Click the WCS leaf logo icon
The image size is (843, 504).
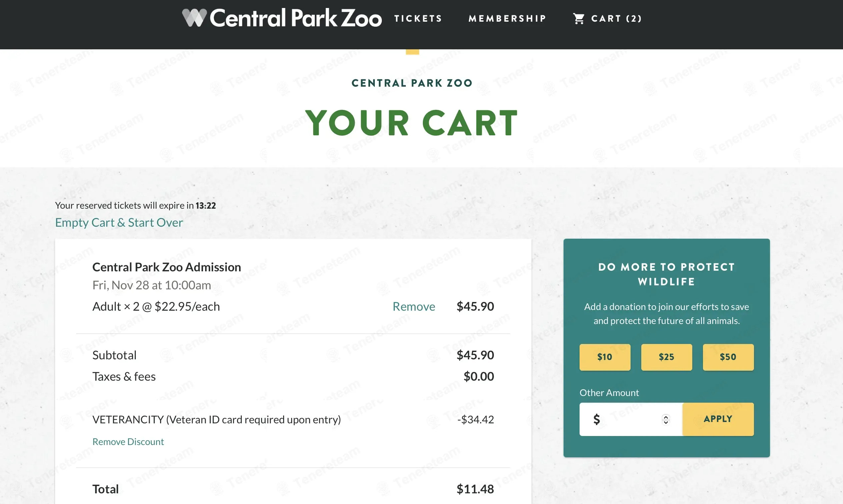click(x=194, y=18)
